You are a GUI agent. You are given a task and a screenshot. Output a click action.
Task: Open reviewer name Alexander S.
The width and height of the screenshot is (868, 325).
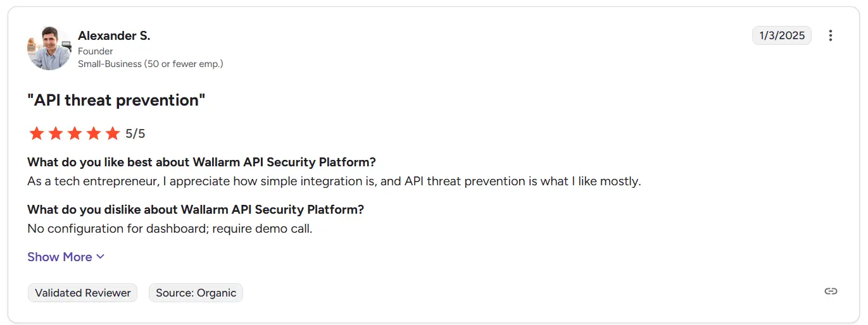114,35
